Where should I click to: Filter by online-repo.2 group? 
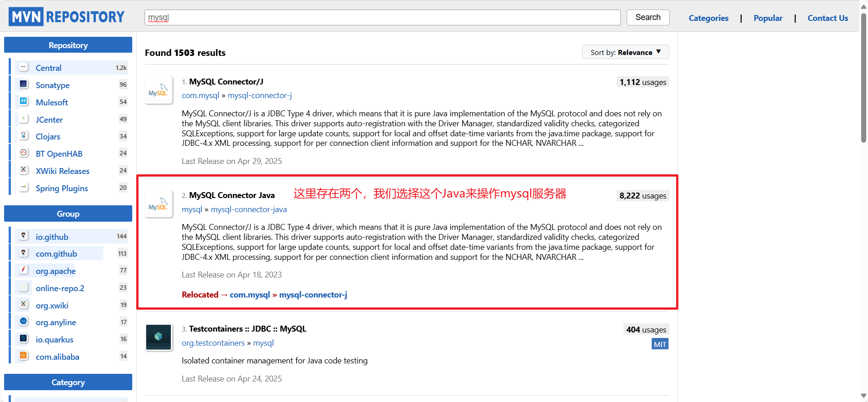60,288
